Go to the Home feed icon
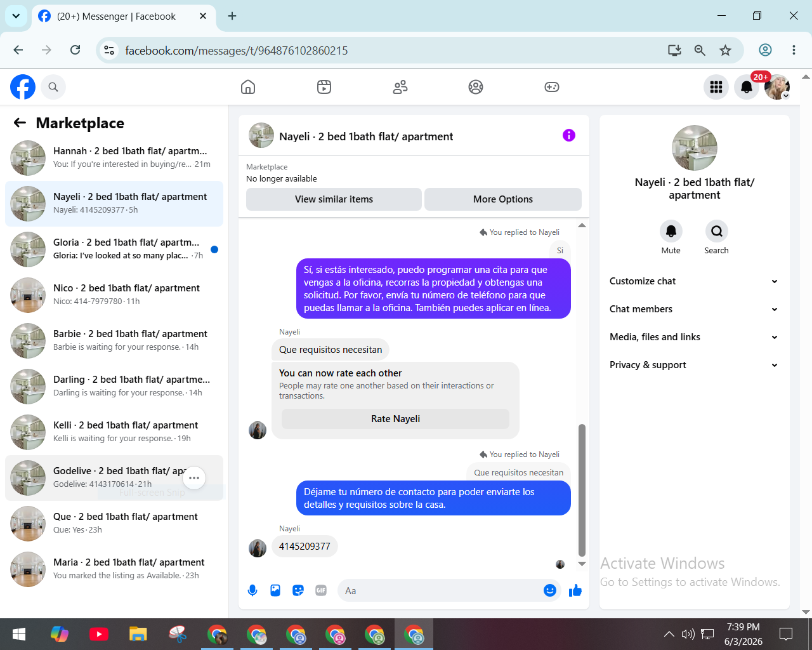This screenshot has width=812, height=650. (x=248, y=87)
